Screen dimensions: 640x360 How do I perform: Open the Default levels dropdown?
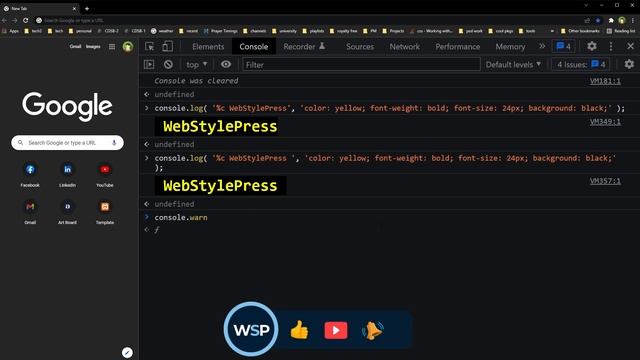pos(513,64)
